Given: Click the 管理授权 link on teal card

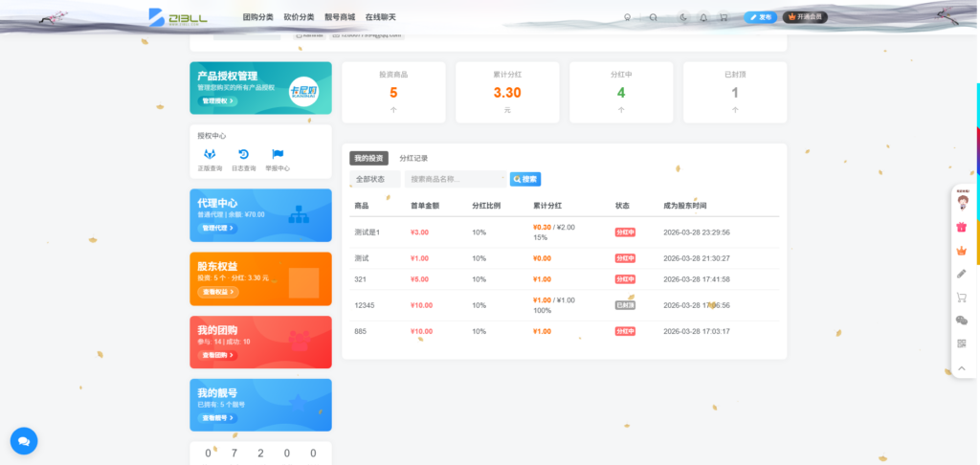Looking at the screenshot, I should [217, 100].
